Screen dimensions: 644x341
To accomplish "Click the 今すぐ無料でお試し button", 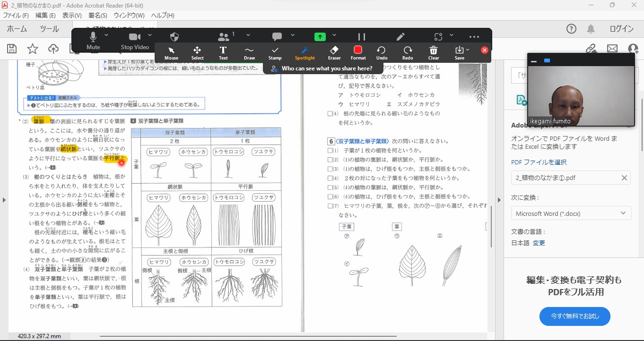I will [574, 316].
